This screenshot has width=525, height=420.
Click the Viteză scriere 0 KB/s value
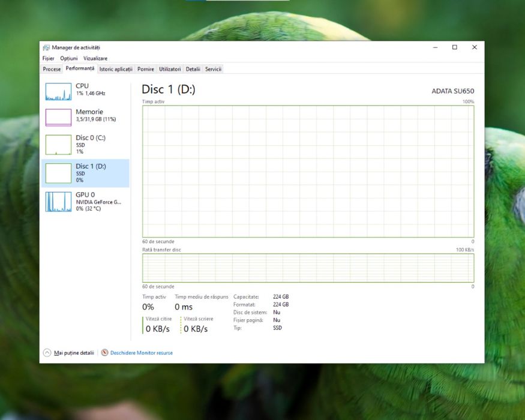[x=196, y=329]
